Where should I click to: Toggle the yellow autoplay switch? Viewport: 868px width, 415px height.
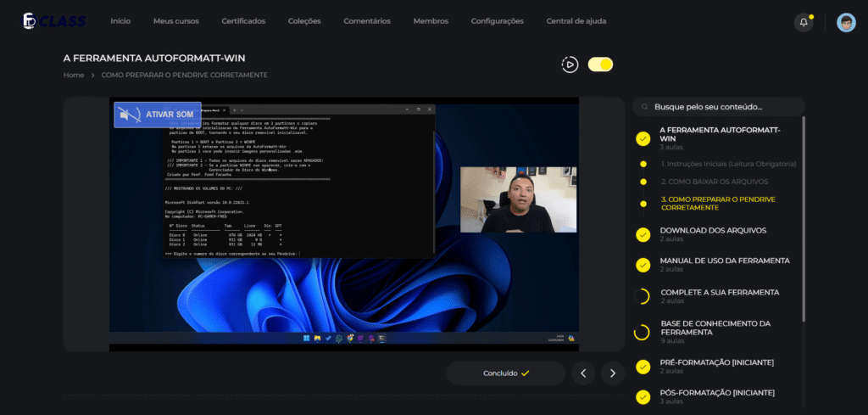tap(600, 64)
